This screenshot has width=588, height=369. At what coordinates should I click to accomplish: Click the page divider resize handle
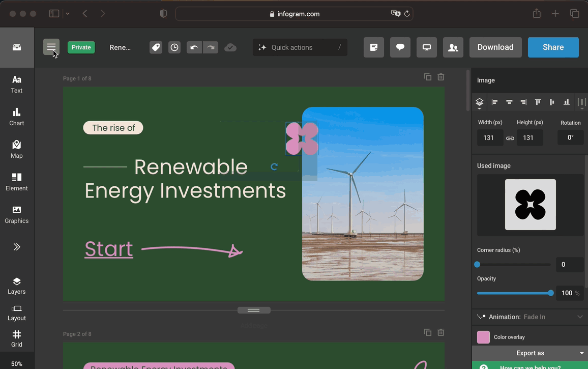click(x=254, y=310)
